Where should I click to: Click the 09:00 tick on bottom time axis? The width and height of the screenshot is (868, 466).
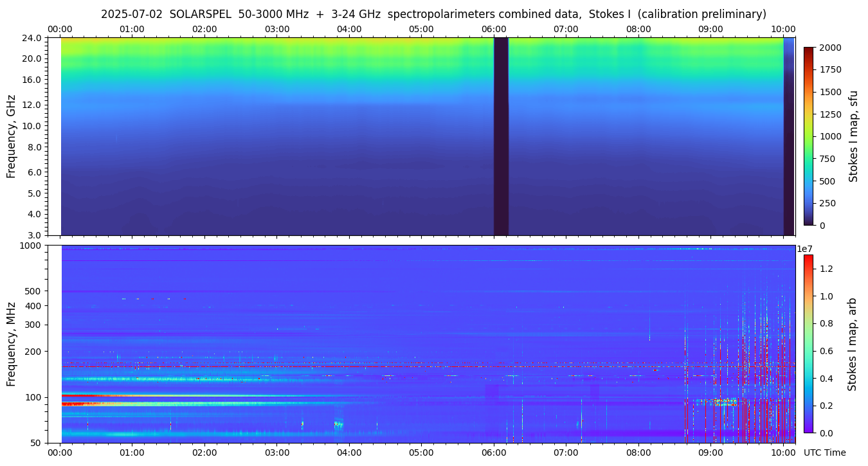click(710, 453)
